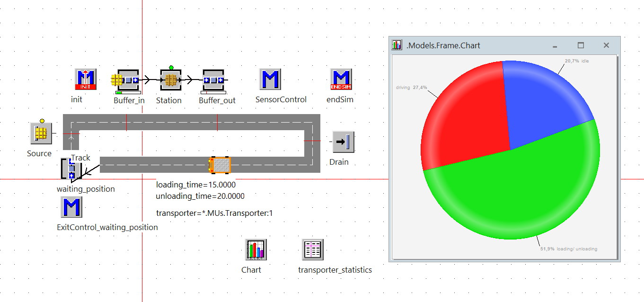The height and width of the screenshot is (302, 644).
Task: Click the Chart window title bar icon
Action: coord(397,45)
